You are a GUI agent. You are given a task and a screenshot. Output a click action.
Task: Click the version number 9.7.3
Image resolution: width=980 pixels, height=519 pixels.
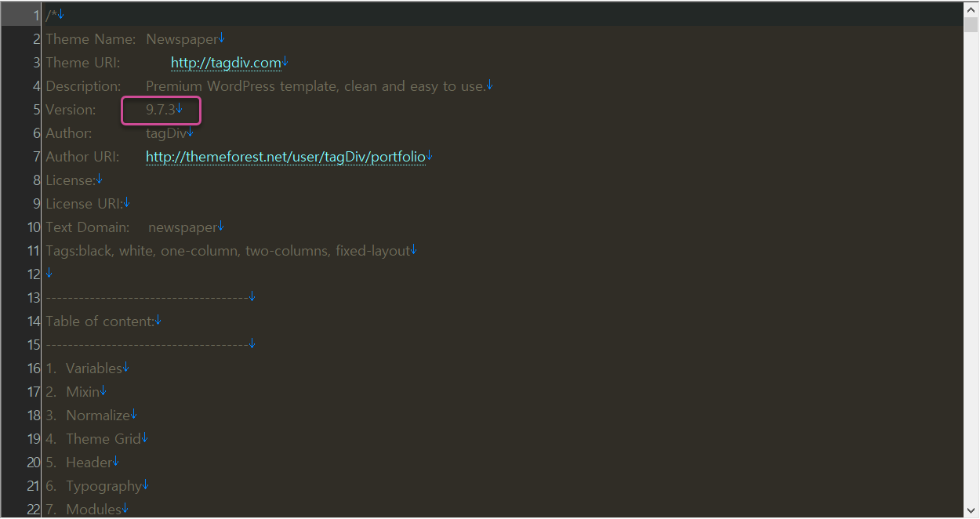coord(161,110)
